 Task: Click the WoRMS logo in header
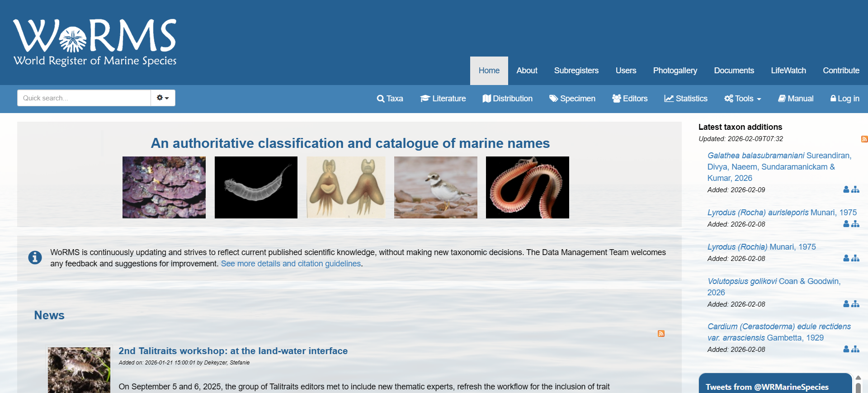tap(95, 42)
